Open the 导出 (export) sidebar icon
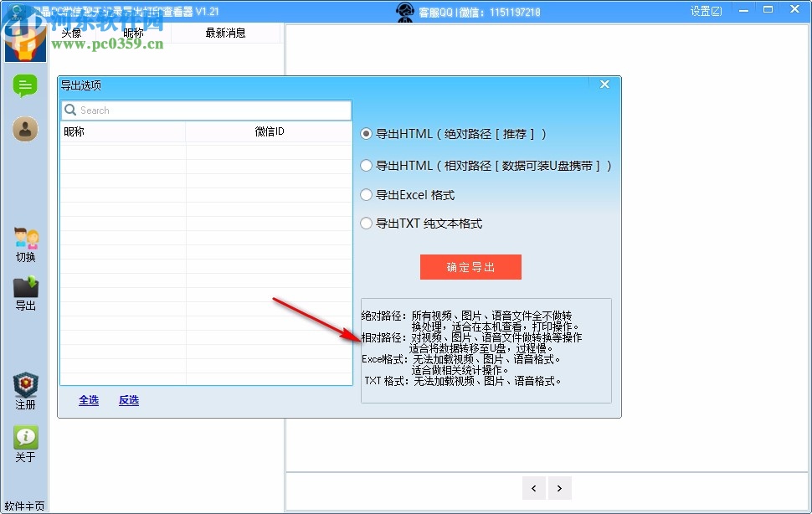 [25, 291]
